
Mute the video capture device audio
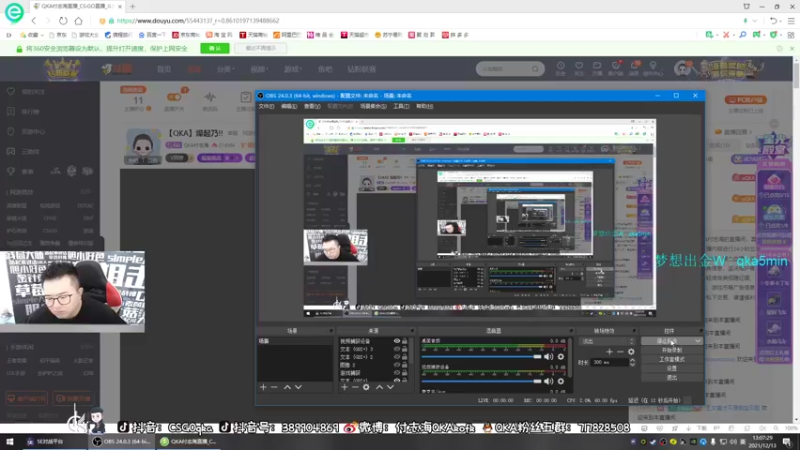548,381
